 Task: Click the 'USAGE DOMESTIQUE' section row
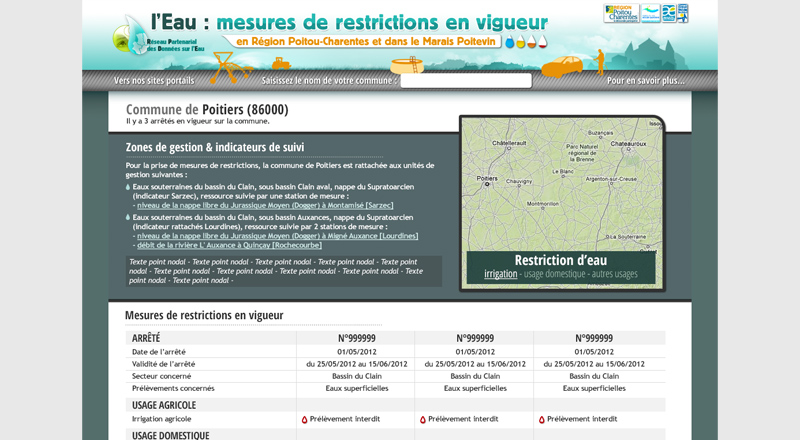395,435
